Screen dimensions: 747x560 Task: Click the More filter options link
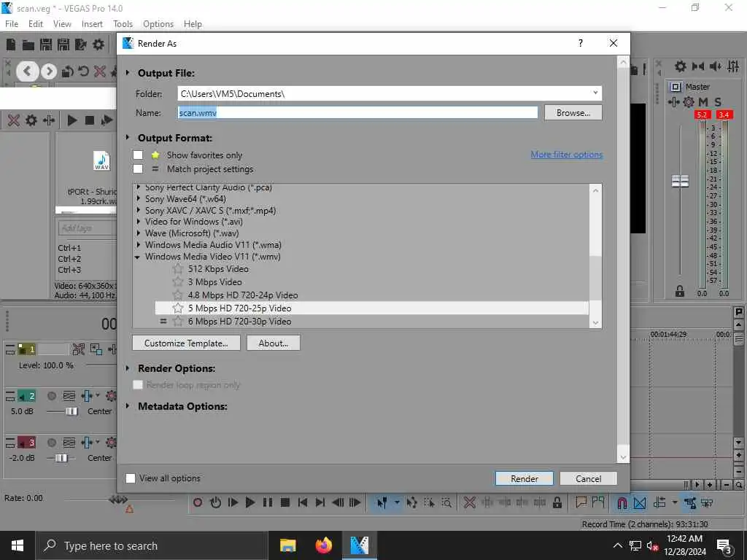tap(566, 155)
